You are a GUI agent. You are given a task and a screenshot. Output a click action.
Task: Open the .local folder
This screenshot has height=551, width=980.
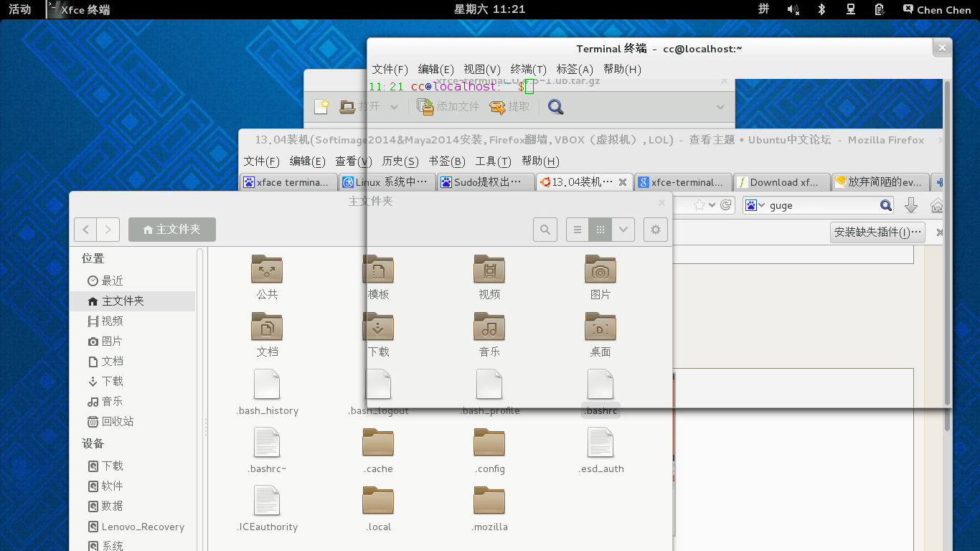point(378,501)
